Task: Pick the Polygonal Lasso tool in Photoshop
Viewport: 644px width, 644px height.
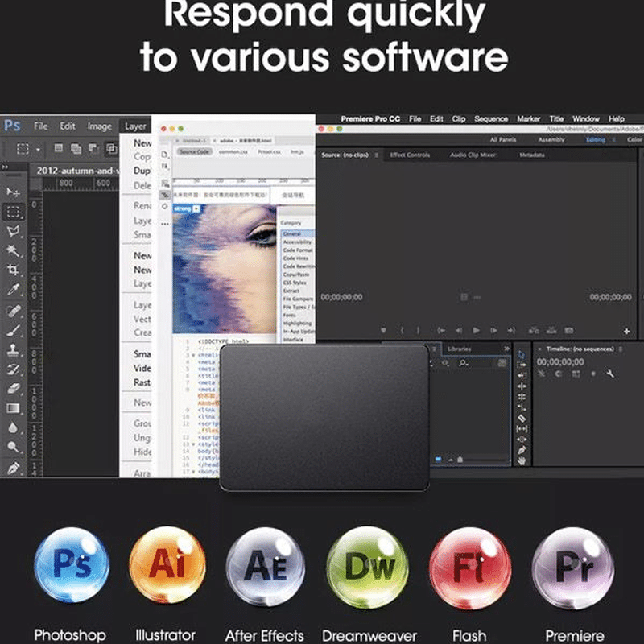Action: point(13,231)
